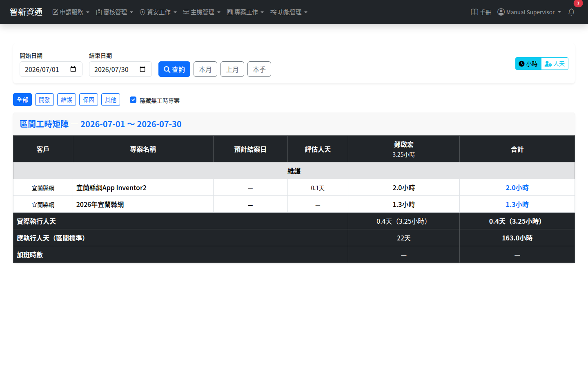The image size is (588, 368).
Task: Expand the 審核管理 dropdown
Action: point(114,12)
